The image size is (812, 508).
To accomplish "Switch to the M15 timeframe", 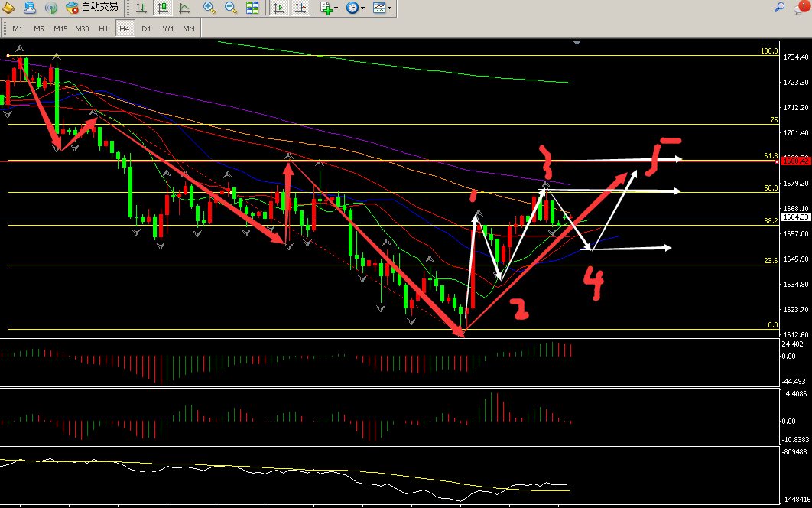I will coord(60,28).
